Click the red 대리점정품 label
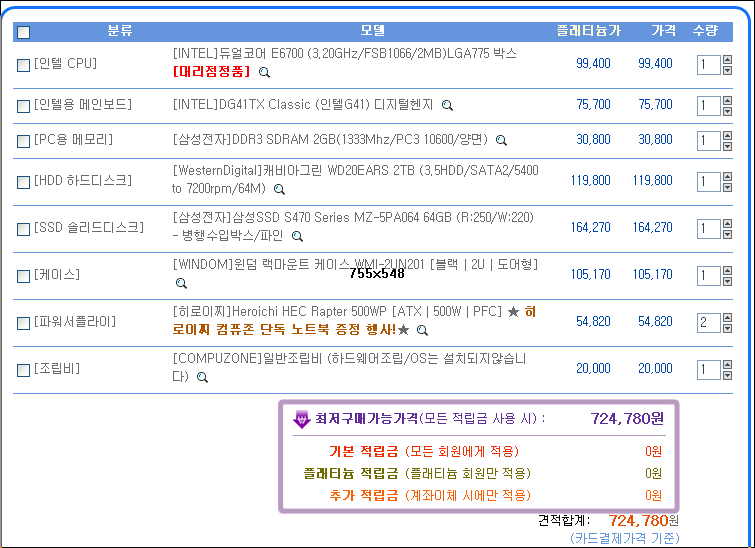This screenshot has width=755, height=548. [x=211, y=72]
